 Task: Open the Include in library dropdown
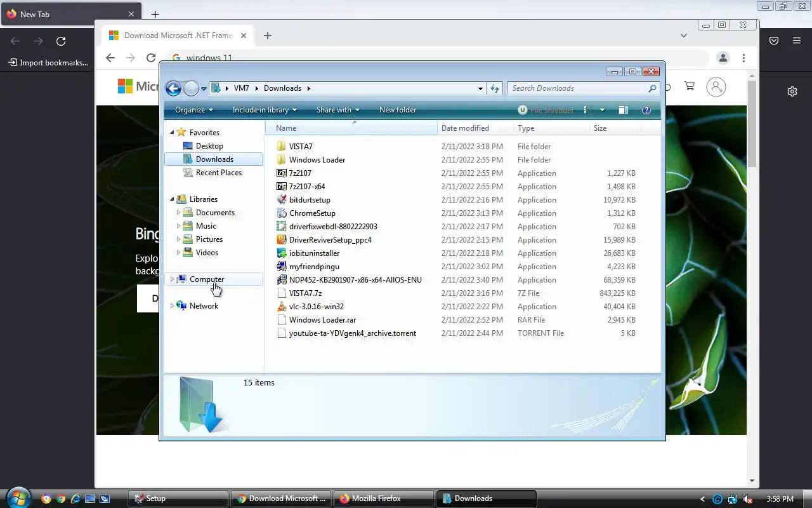(x=265, y=110)
